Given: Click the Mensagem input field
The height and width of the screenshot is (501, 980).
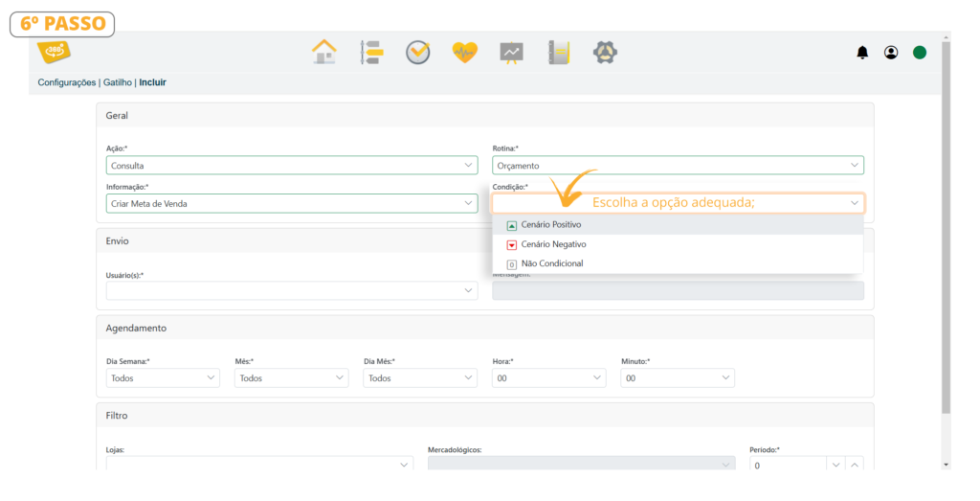Looking at the screenshot, I should coord(679,290).
